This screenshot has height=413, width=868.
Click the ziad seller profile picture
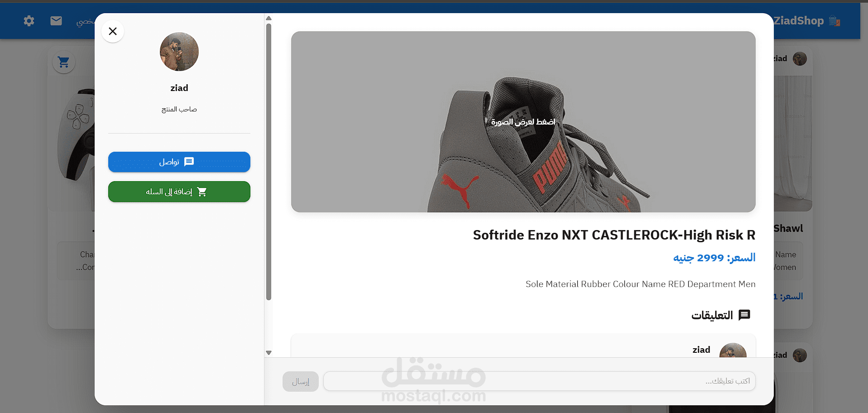click(x=179, y=52)
